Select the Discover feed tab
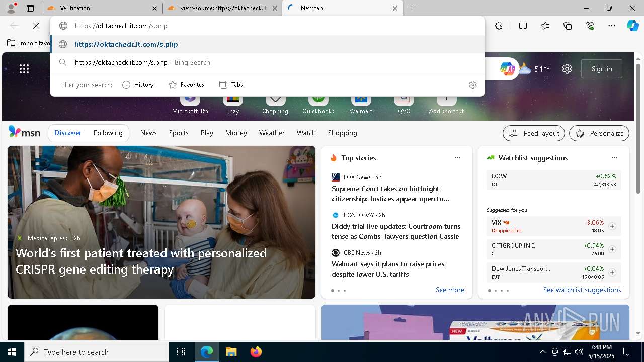 (68, 133)
